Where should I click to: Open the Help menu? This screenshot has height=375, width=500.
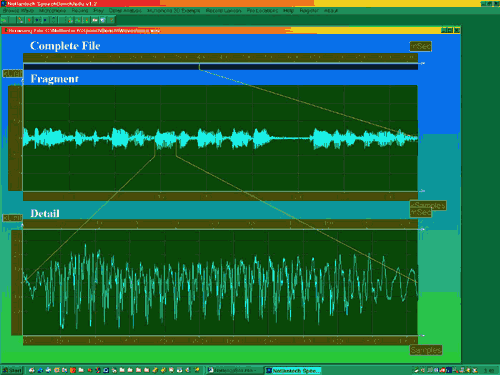coord(289,11)
